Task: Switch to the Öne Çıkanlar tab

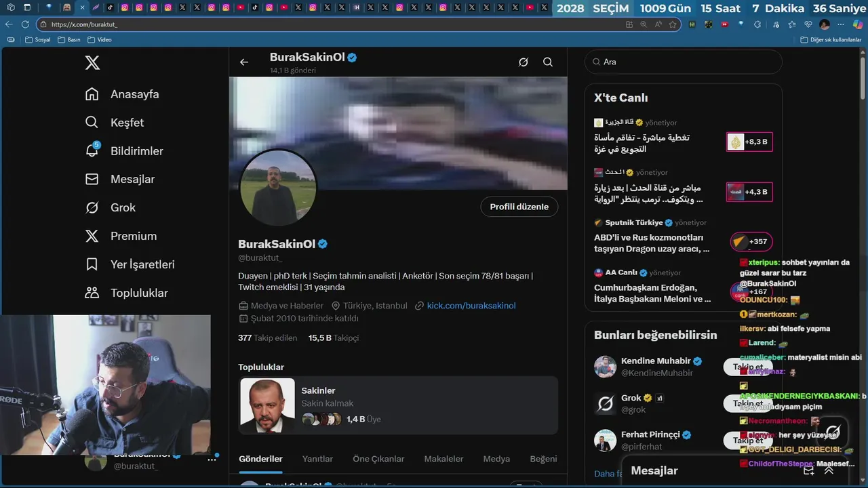Action: pos(378,459)
